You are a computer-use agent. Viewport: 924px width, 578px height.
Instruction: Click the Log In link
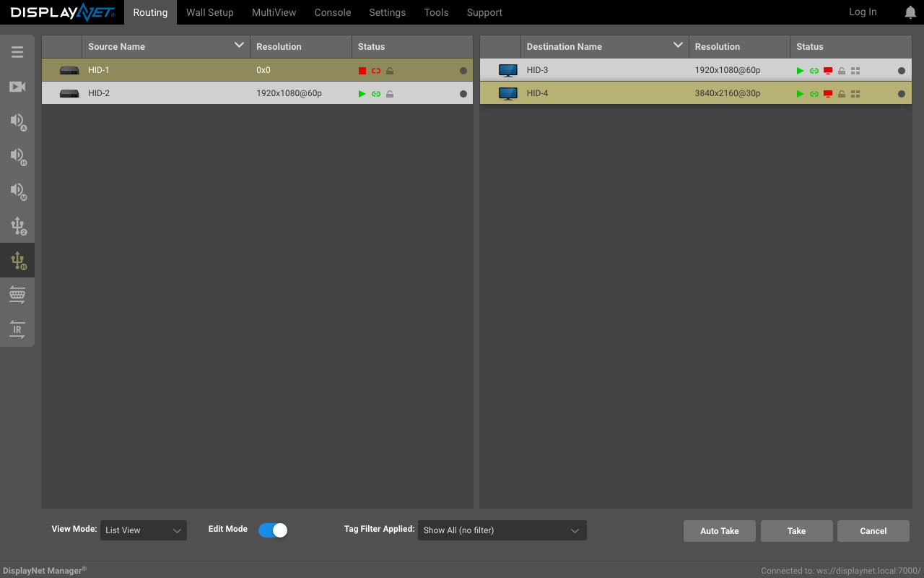[x=863, y=12]
